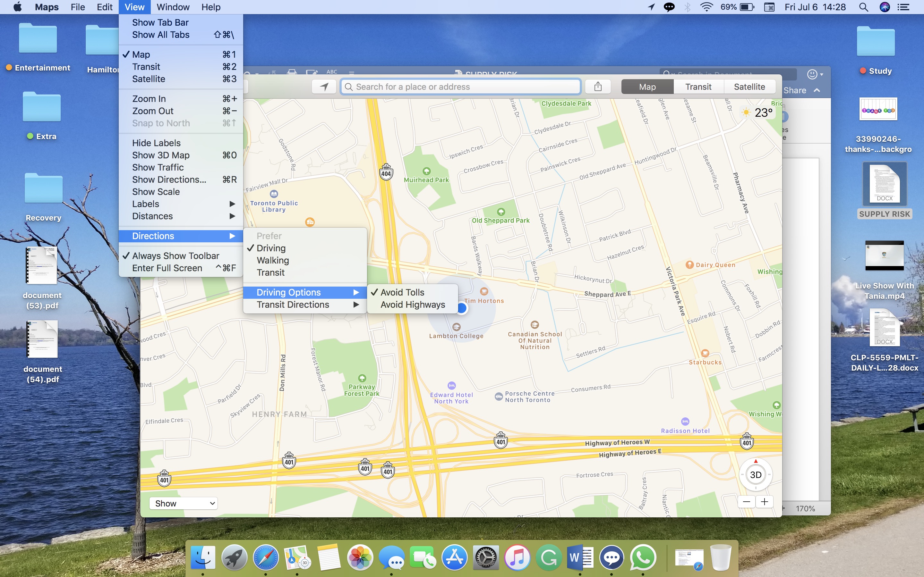Expand the Transit Directions submenu
This screenshot has height=577, width=924.
[293, 305]
